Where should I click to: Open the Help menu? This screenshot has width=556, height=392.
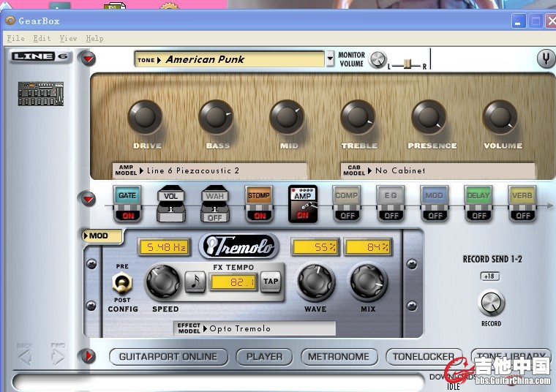click(94, 38)
